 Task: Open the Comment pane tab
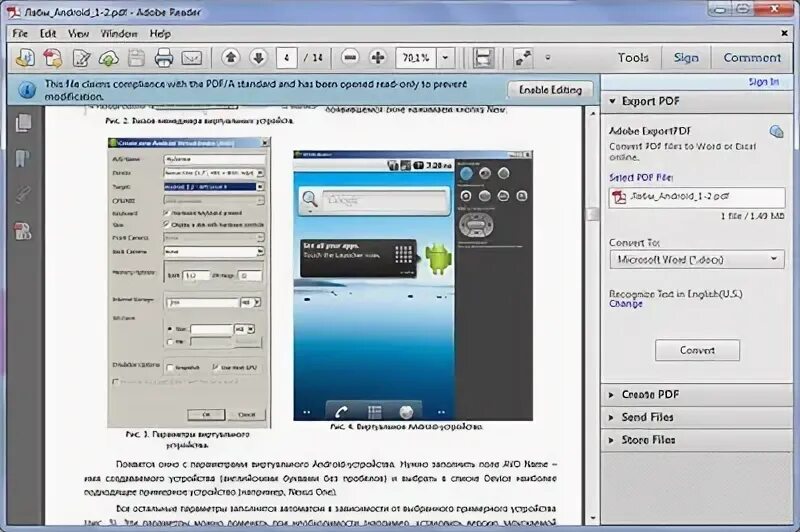(x=752, y=58)
